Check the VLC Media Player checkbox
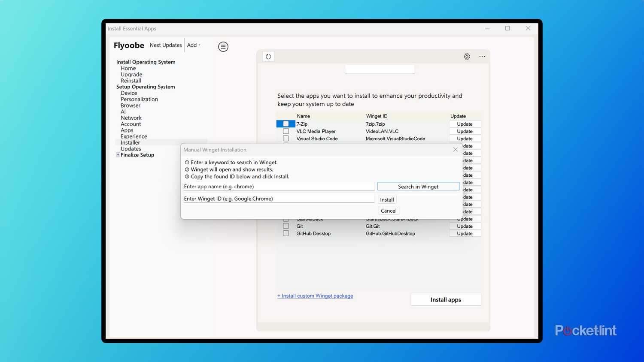The width and height of the screenshot is (644, 362). coord(286,131)
